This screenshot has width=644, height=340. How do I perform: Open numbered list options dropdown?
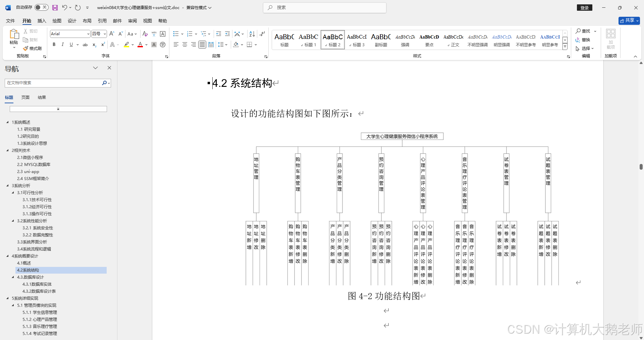(x=196, y=34)
